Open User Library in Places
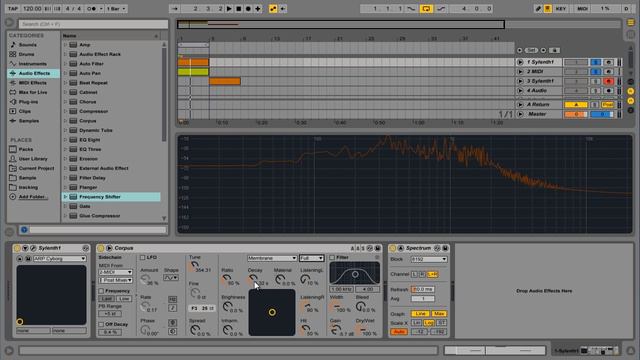Viewport: 640px width, 360px height. click(x=33, y=159)
